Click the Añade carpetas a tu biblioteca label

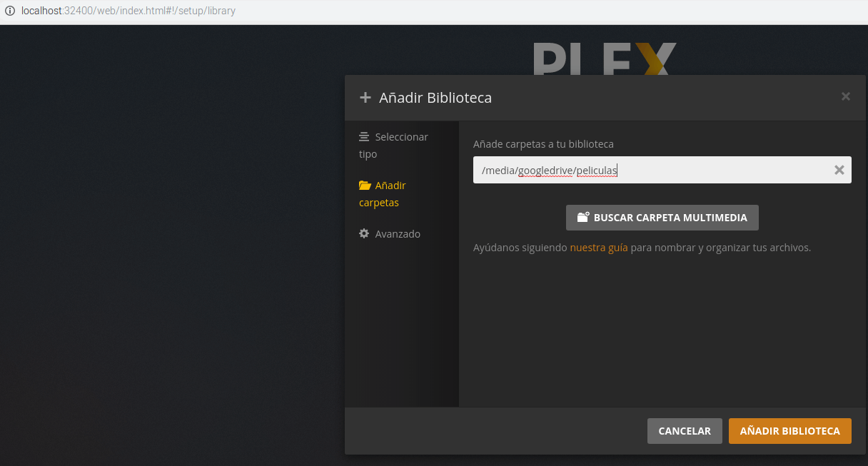coord(543,144)
